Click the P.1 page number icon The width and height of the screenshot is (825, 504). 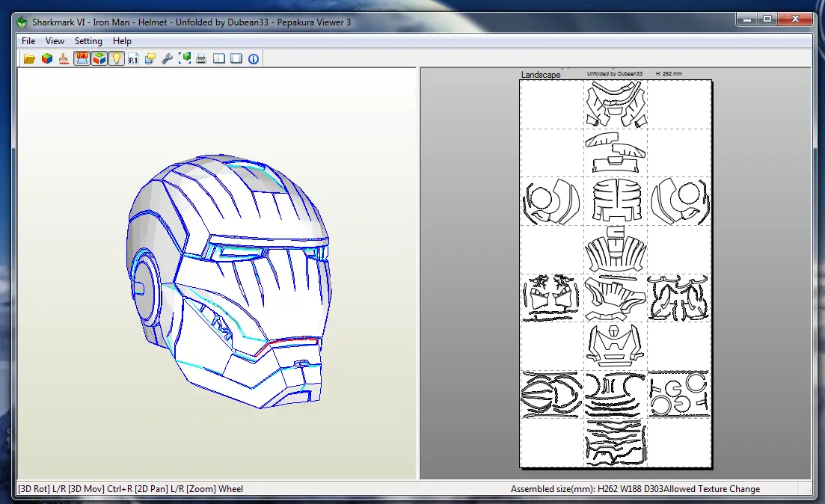133,59
